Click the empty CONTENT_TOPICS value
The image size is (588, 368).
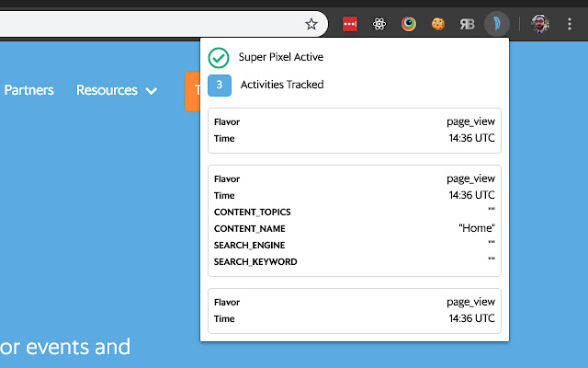(492, 209)
